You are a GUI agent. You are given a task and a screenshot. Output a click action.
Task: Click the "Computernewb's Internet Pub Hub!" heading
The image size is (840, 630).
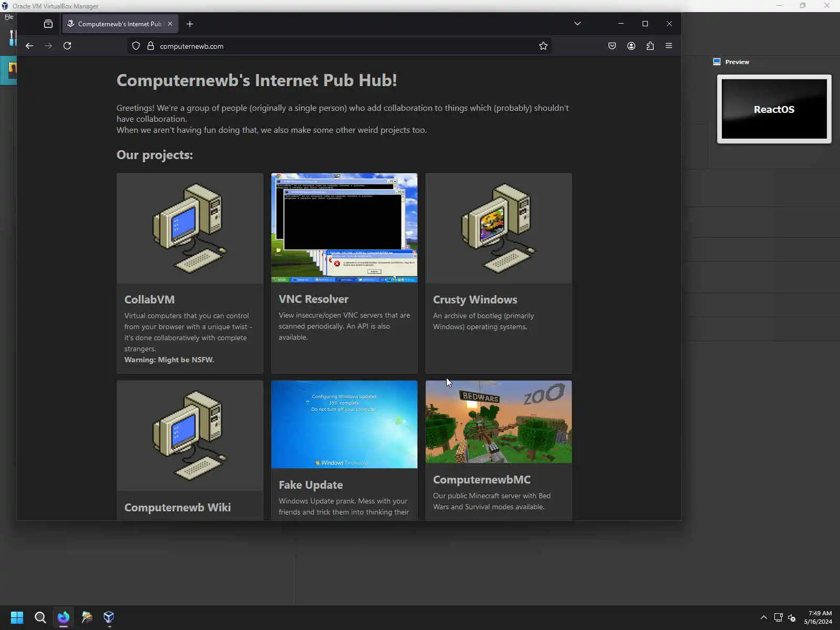257,80
